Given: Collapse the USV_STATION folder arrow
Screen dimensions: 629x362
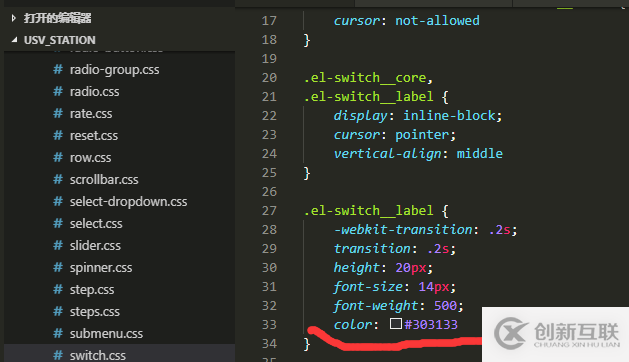Looking at the screenshot, I should (x=14, y=40).
